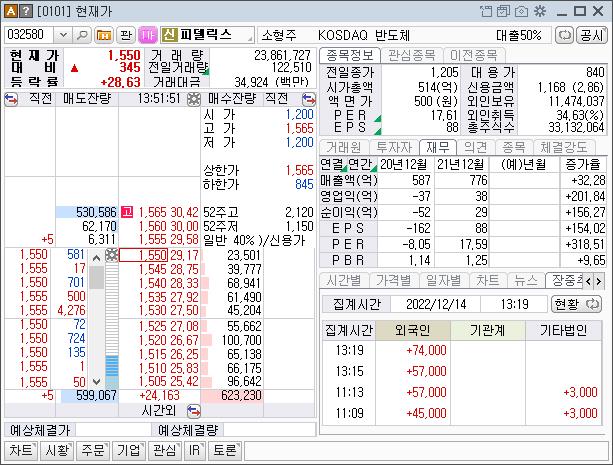Click the 032580 stock code field
The image size is (613, 465).
(x=29, y=35)
